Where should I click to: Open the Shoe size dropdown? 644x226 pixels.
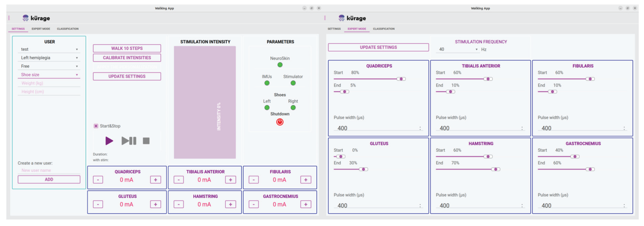[x=49, y=75]
